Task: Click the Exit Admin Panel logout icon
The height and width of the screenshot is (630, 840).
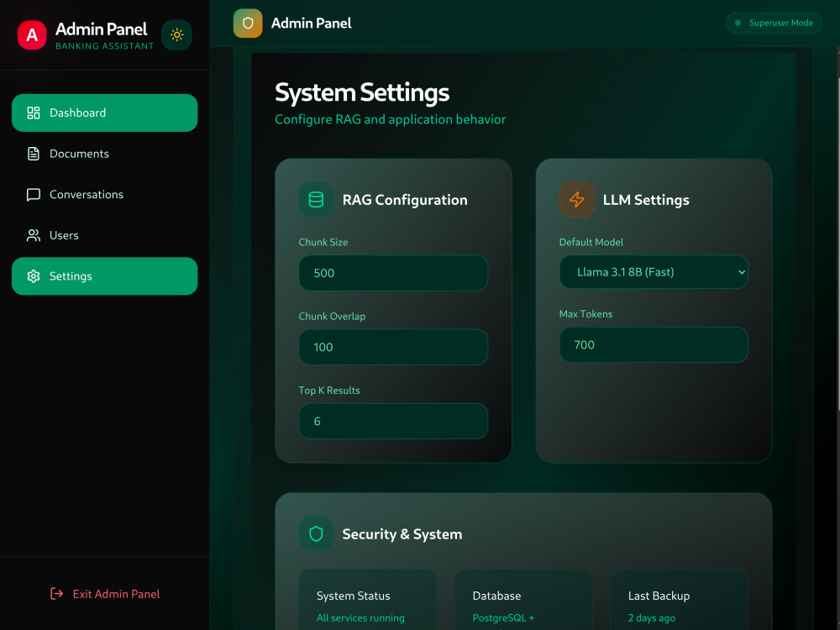Action: tap(57, 594)
